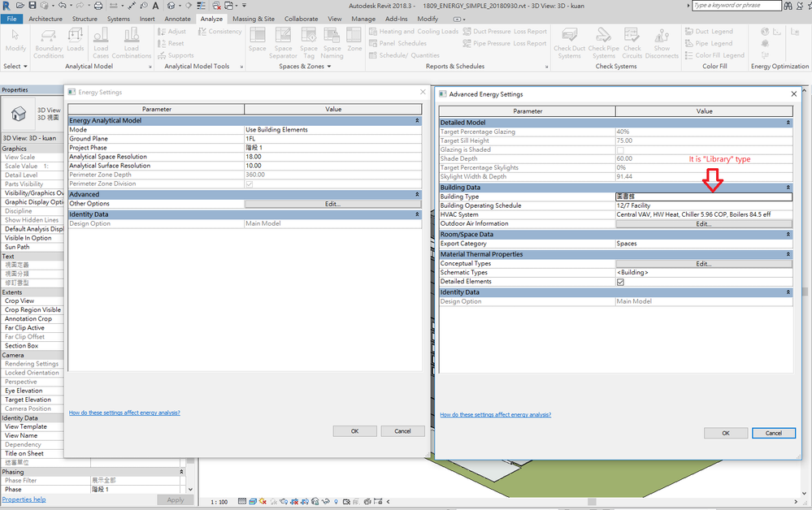812x510 pixels.
Task: Toggle Perimeter Zone Division checkbox
Action: click(249, 184)
